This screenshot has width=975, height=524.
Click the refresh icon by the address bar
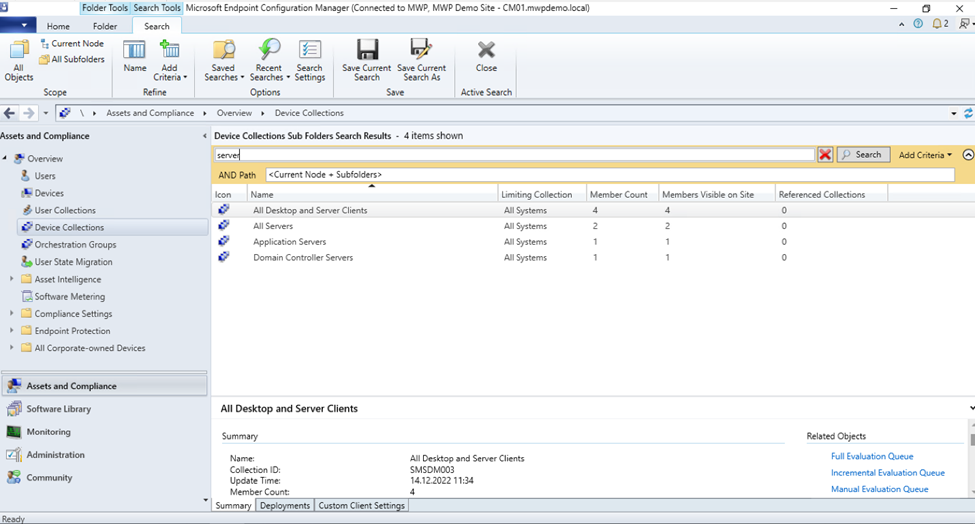[x=968, y=113]
